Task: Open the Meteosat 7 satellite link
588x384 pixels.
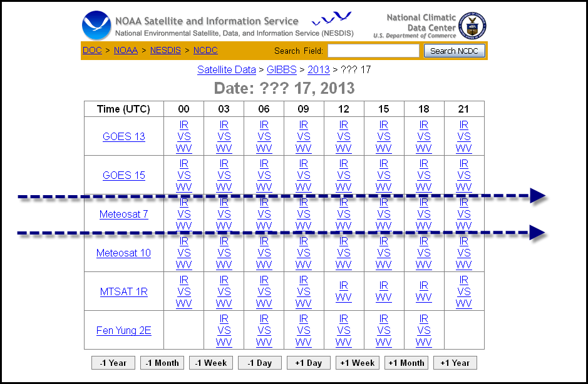Action: click(124, 214)
